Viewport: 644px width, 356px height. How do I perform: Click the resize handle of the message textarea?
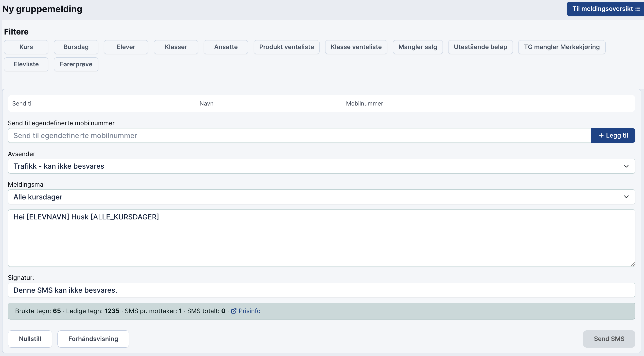632,264
